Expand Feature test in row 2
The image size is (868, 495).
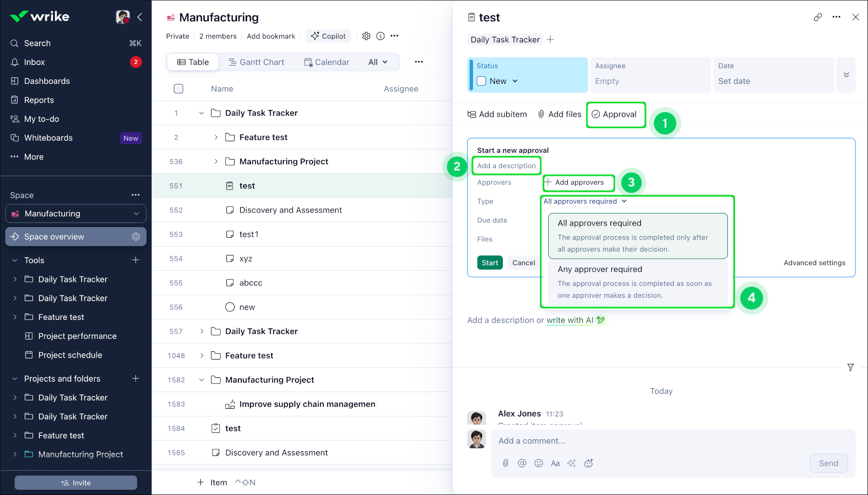click(x=216, y=137)
